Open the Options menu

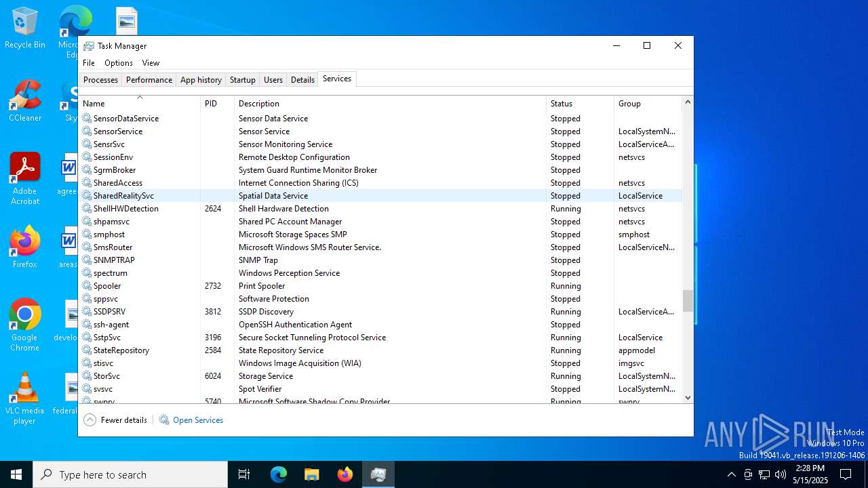point(119,63)
